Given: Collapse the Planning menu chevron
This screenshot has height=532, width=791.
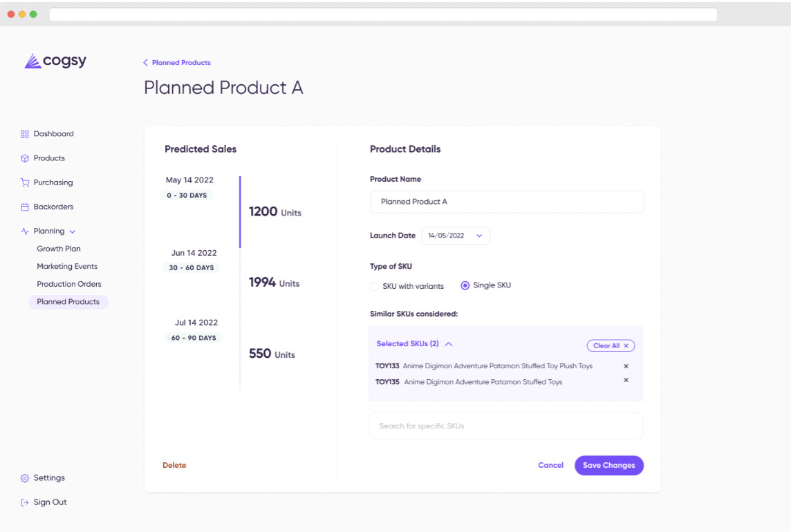Looking at the screenshot, I should (x=73, y=232).
